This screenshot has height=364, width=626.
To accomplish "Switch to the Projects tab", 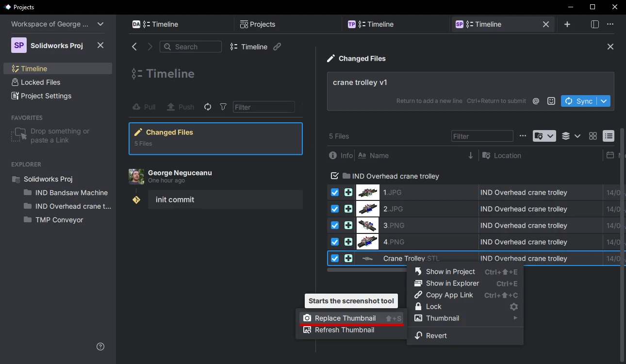I will click(x=258, y=24).
